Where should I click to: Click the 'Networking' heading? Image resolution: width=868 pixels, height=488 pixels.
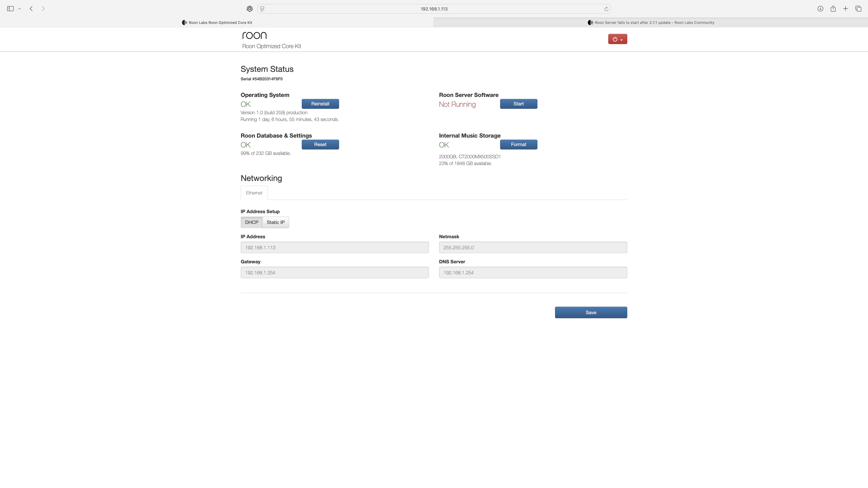point(261,178)
